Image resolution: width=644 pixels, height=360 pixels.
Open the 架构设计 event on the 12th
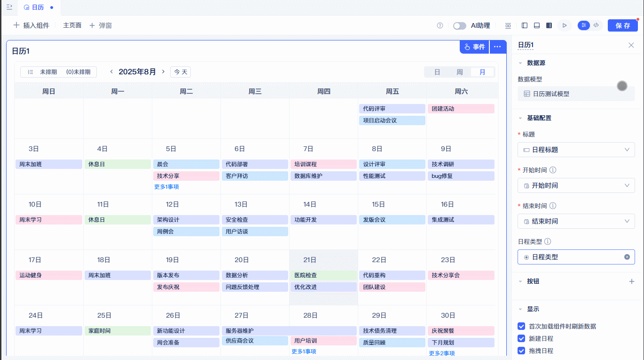click(186, 220)
